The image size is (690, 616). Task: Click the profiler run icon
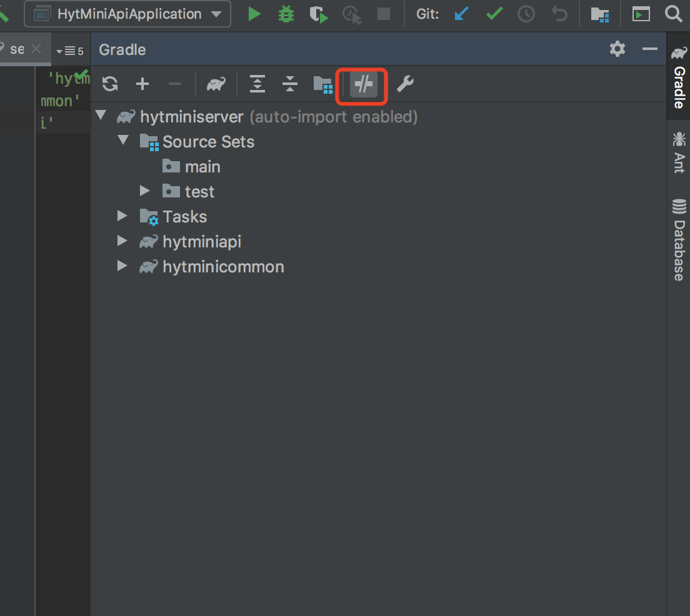(x=352, y=14)
